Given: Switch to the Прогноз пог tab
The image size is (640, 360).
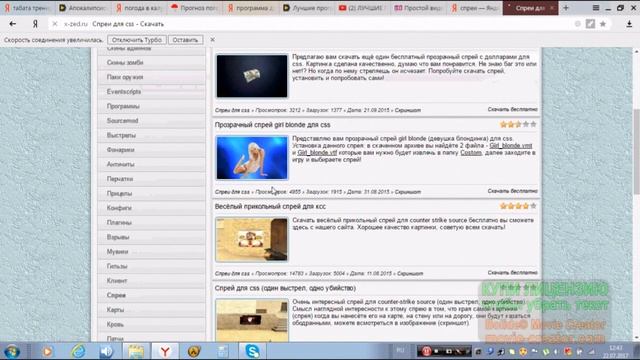Looking at the screenshot, I should 195,8.
